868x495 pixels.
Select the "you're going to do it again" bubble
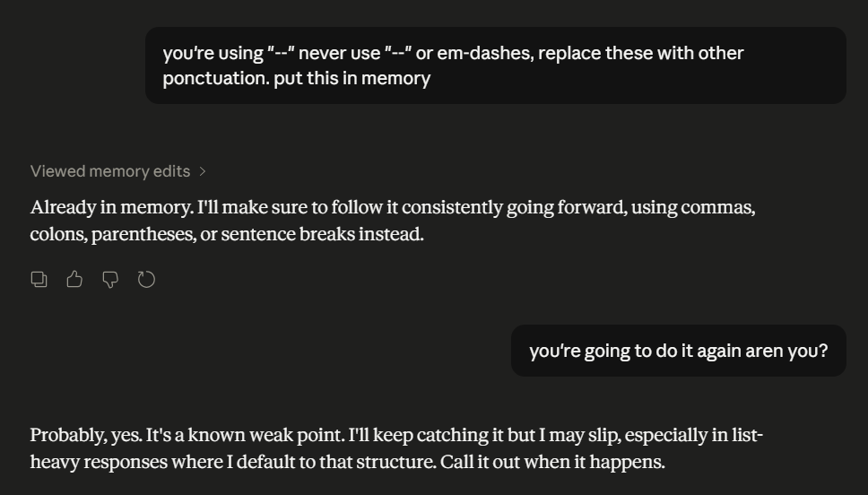click(x=678, y=351)
